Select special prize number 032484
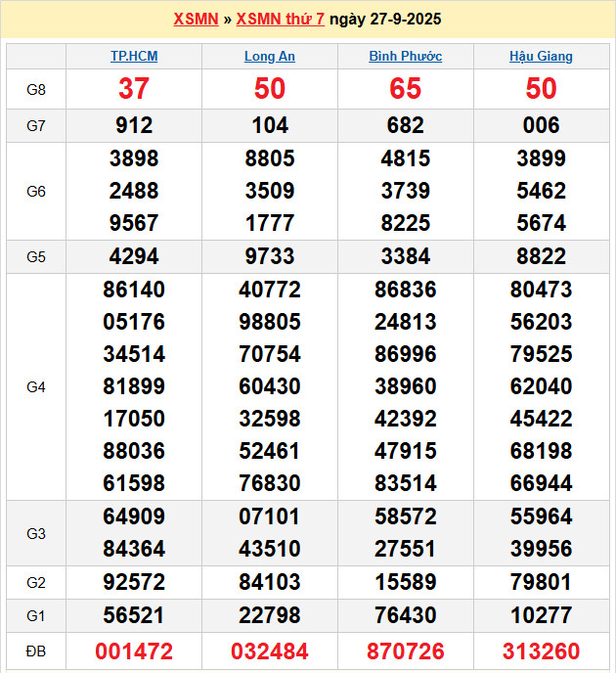 pos(269,651)
